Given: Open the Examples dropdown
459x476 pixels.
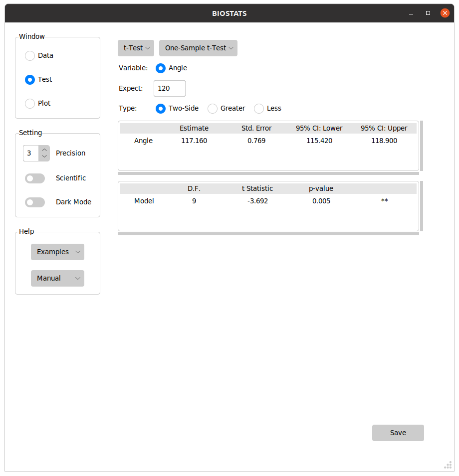Looking at the screenshot, I should (57, 252).
